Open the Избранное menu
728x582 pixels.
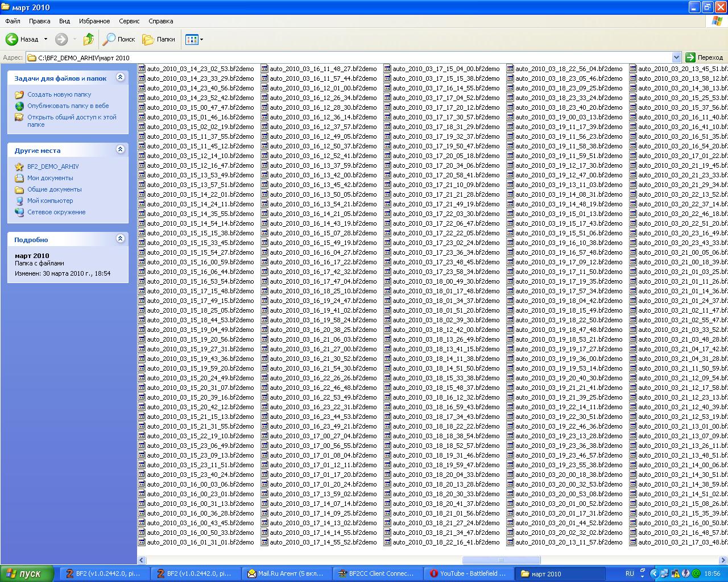click(94, 21)
